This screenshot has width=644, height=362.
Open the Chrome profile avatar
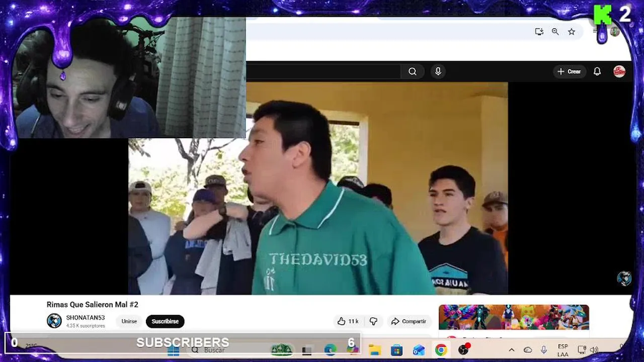pyautogui.click(x=615, y=32)
